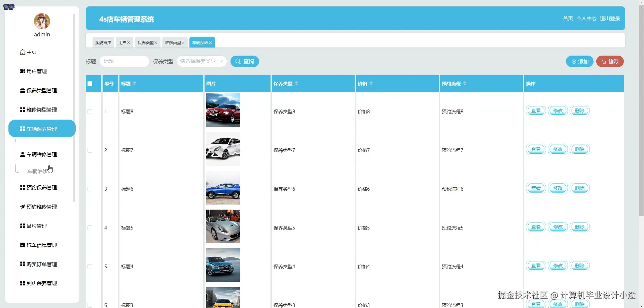Sort the table by the 预约流程 column
Viewport: 644px width, 308px height.
pyautogui.click(x=465, y=84)
